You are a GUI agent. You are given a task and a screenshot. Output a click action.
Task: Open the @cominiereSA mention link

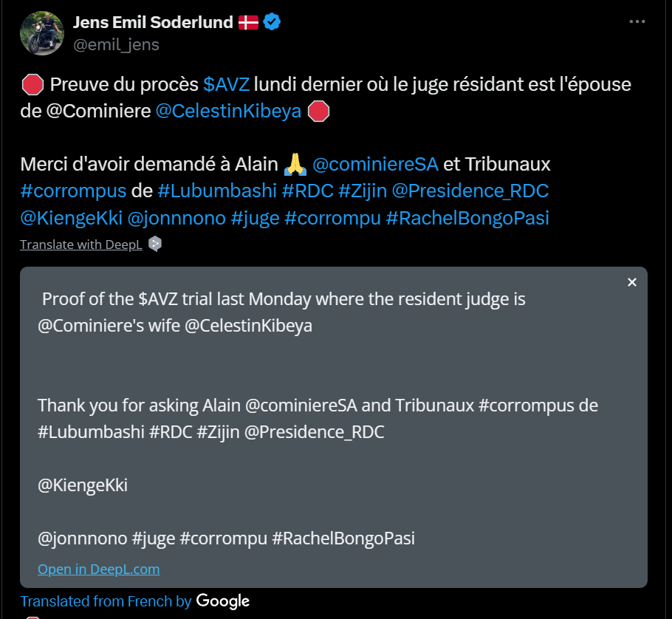[375, 163]
